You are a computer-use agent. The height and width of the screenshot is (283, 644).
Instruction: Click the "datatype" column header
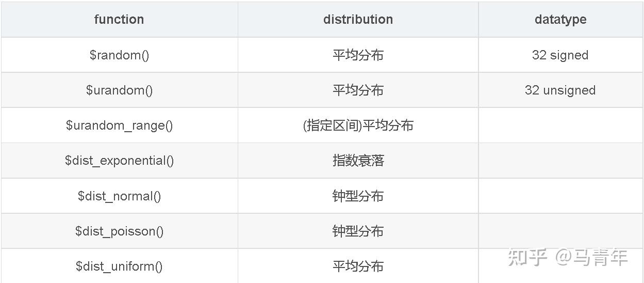(560, 20)
